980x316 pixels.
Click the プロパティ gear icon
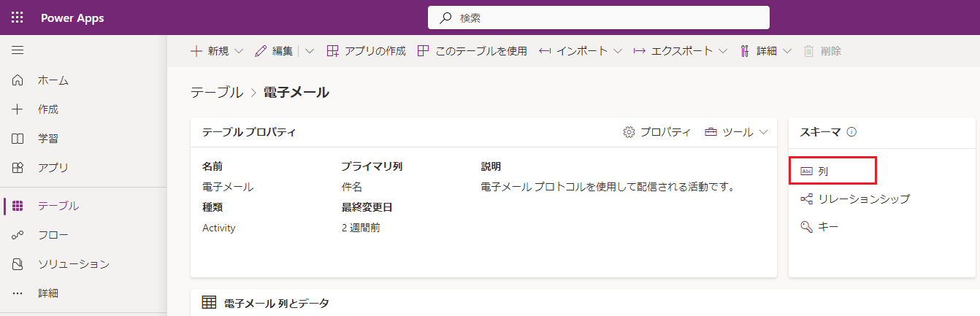click(x=629, y=132)
